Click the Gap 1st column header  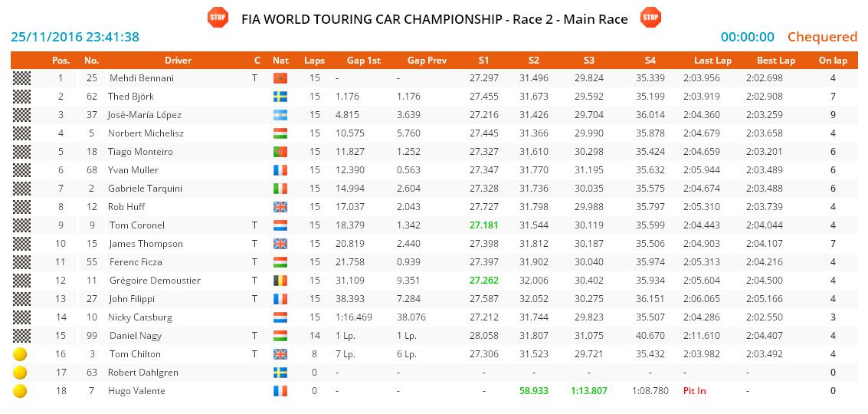point(363,60)
